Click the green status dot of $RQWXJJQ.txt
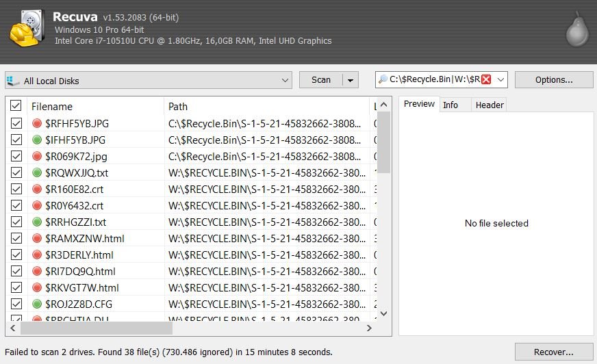Image resolution: width=597 pixels, height=364 pixels. click(x=37, y=172)
